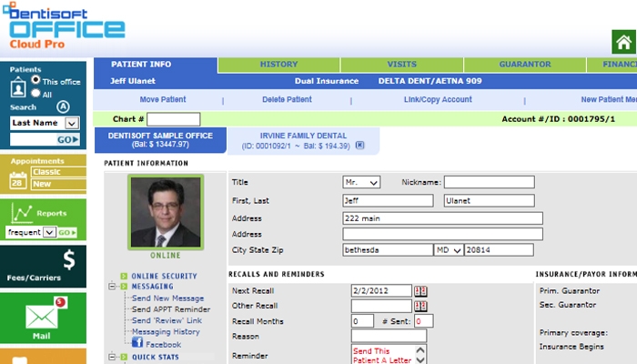This screenshot has width=637, height=364.
Task: Select the 'This office' radio button
Action: click(x=36, y=80)
